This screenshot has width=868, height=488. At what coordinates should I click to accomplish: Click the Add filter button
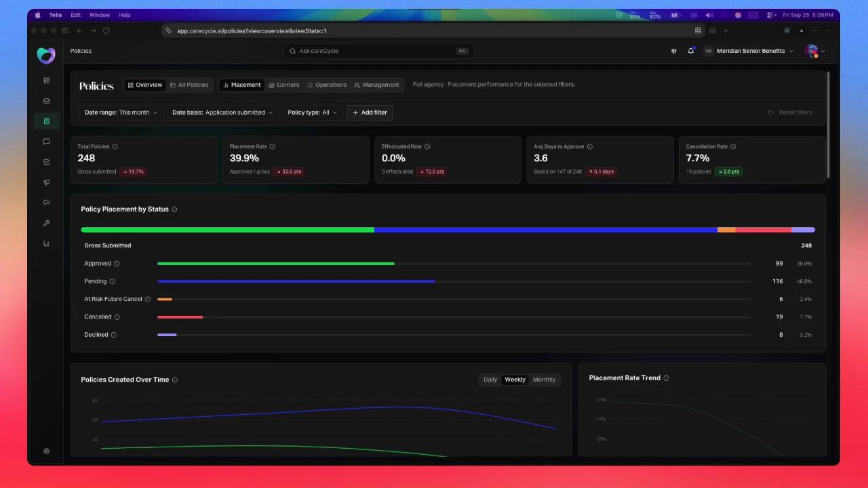[370, 113]
